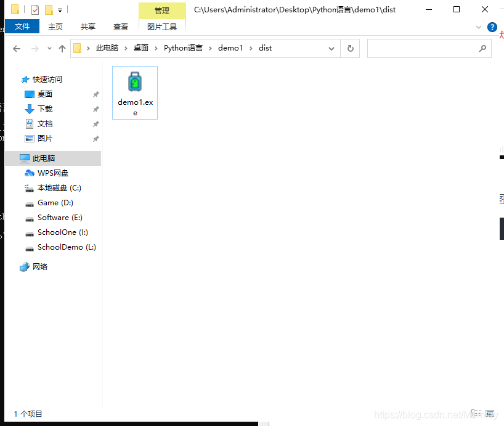Click the refresh icon next to address bar
This screenshot has height=426, width=504.
[x=349, y=48]
